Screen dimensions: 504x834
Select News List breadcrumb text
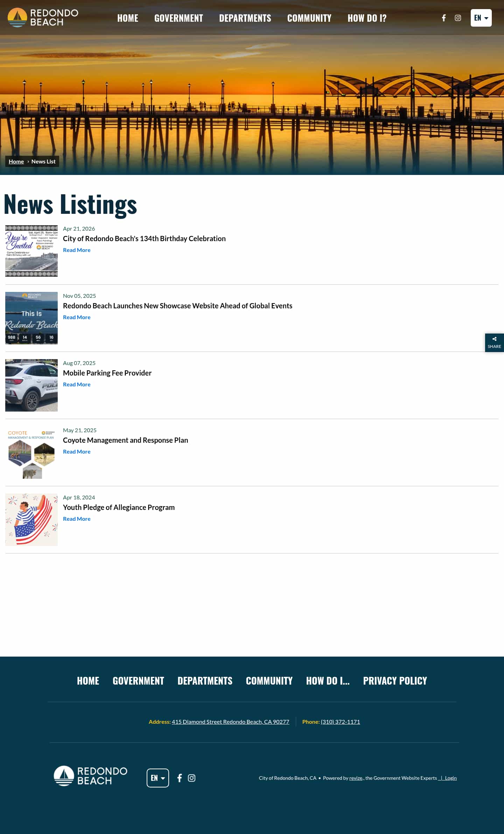coord(43,161)
